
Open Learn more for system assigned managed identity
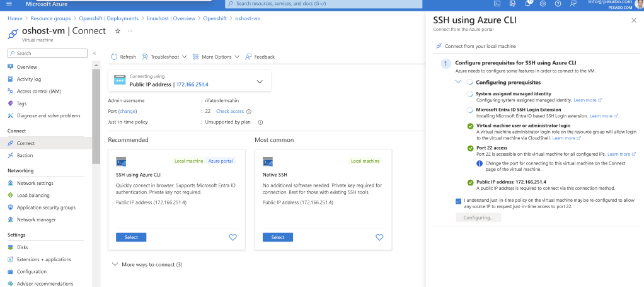588,100
